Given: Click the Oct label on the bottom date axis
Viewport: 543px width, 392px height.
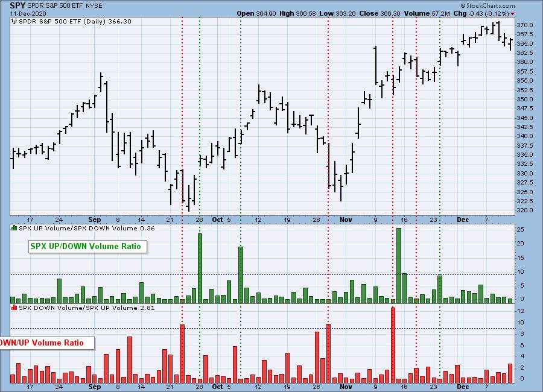Looking at the screenshot, I should (x=217, y=387).
